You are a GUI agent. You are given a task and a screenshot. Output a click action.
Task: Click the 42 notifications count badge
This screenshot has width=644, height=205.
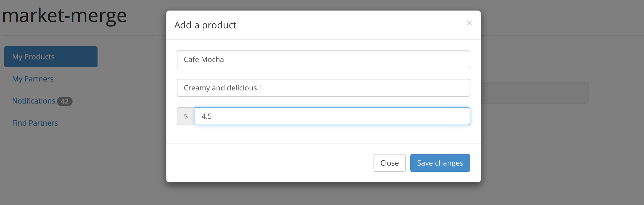click(65, 101)
